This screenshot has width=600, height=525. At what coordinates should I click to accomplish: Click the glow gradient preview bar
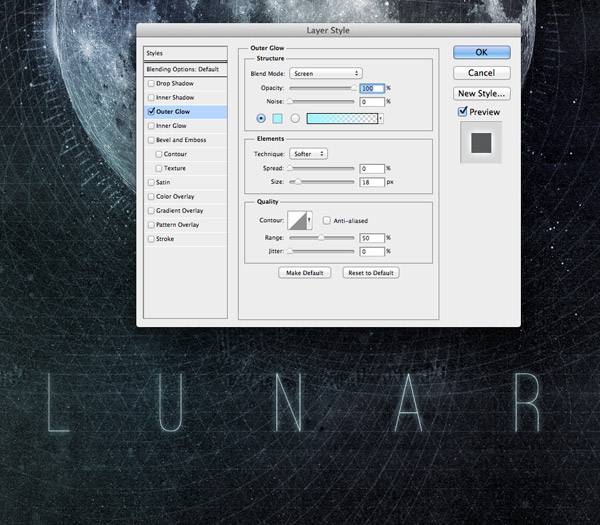coord(342,118)
